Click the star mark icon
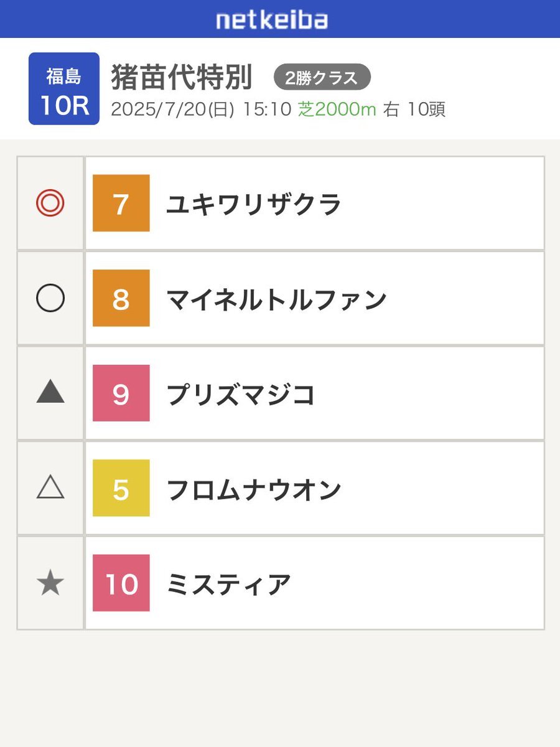 pos(50,583)
